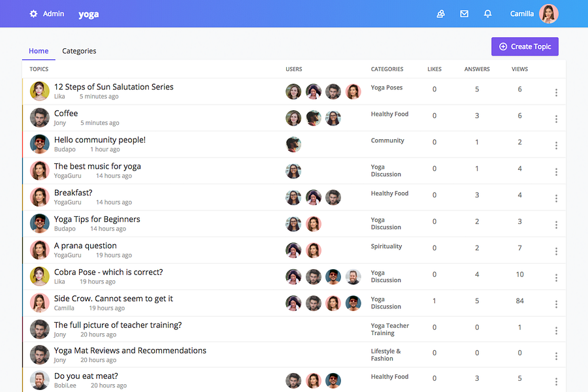Open The full picture of teacher training?
The width and height of the screenshot is (588, 392).
click(118, 325)
